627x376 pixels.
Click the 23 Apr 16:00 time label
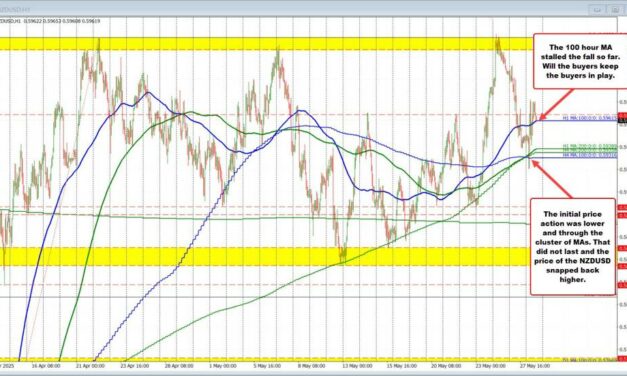(134, 366)
